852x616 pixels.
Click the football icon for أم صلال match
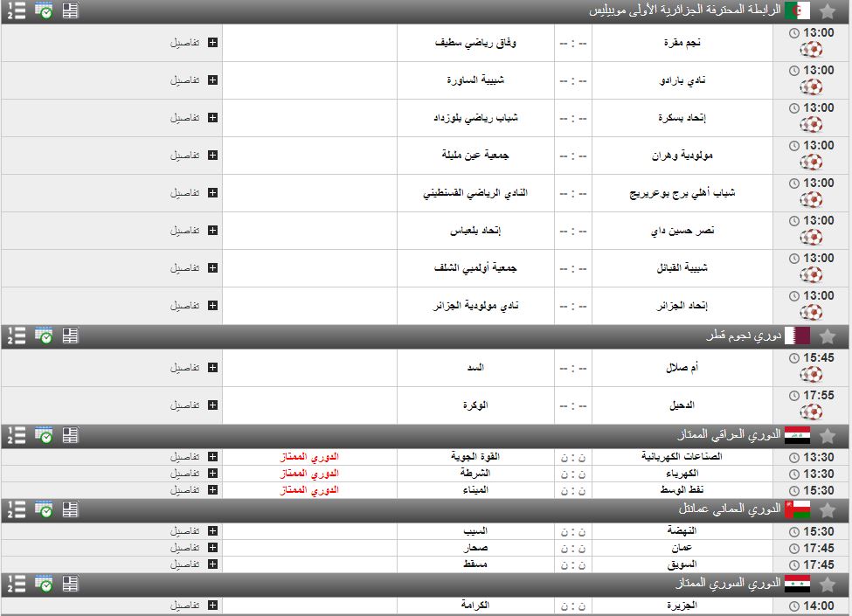(x=811, y=376)
